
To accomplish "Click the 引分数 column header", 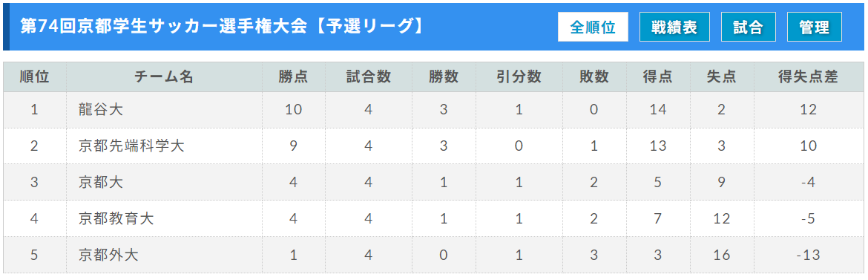I will [x=519, y=77].
